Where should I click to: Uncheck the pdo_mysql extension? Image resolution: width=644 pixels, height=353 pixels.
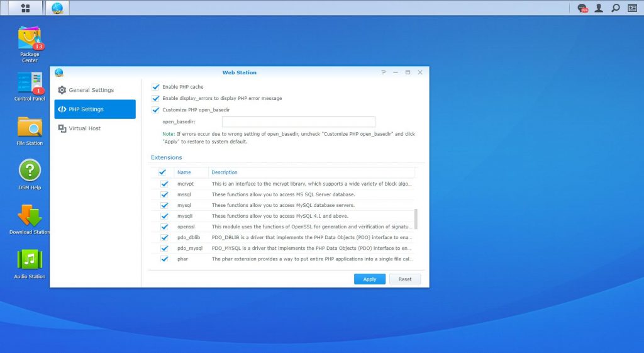(164, 248)
